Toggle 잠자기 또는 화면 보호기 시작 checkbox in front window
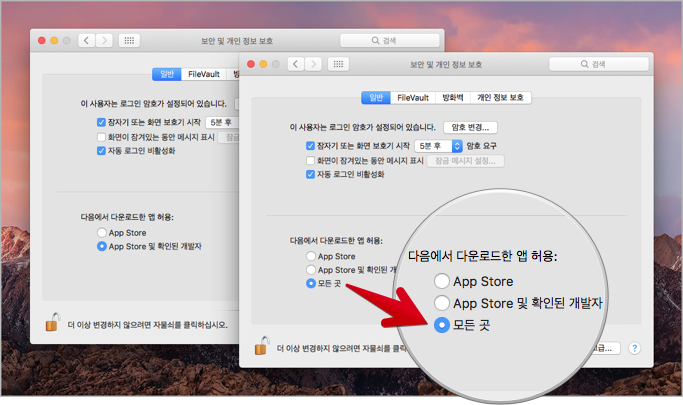The width and height of the screenshot is (683, 405). pos(311,146)
